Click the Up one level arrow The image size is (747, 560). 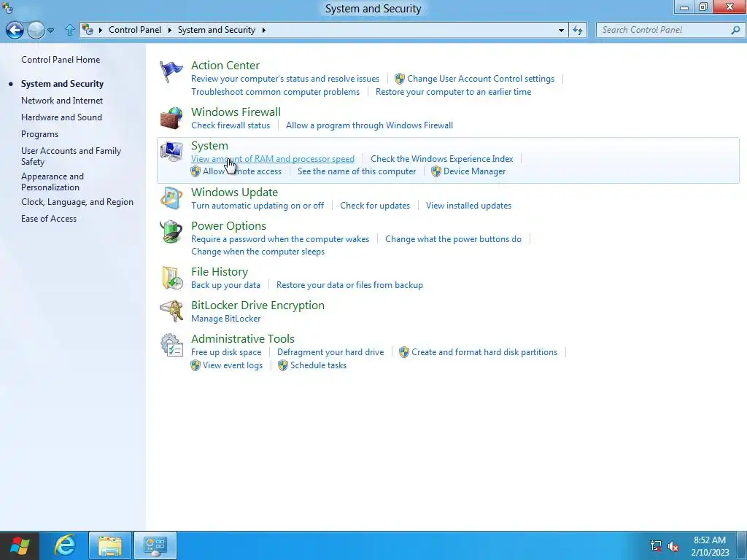click(x=70, y=30)
